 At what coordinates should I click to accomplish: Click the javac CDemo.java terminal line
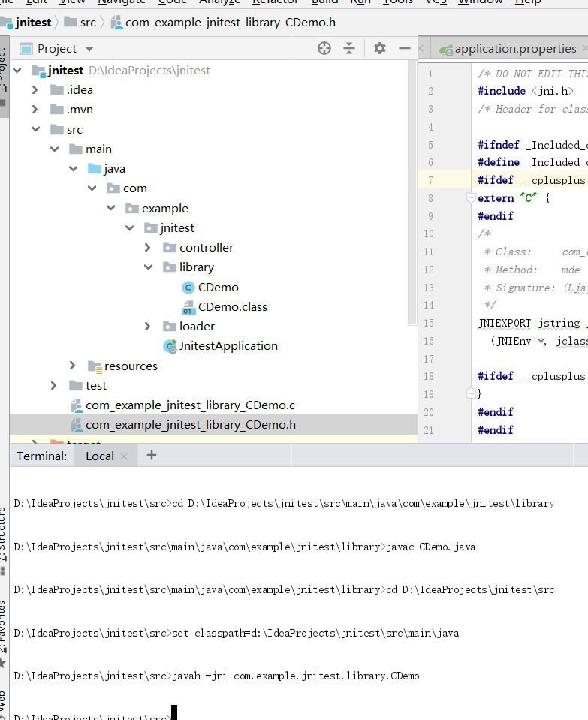[x=431, y=547]
